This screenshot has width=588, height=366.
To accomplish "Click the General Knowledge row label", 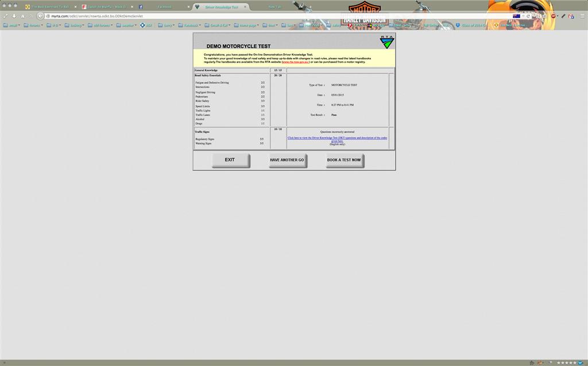I will pos(206,71).
